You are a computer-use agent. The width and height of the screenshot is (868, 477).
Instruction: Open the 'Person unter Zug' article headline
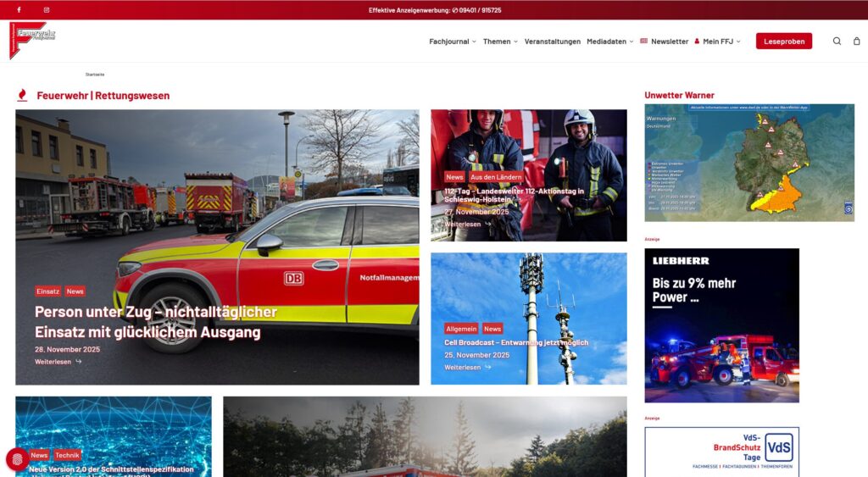155,322
